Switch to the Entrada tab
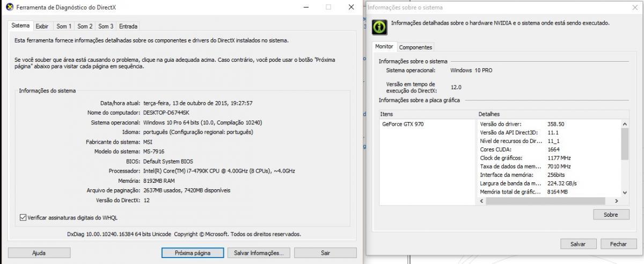The width and height of the screenshot is (644, 264). click(x=128, y=26)
